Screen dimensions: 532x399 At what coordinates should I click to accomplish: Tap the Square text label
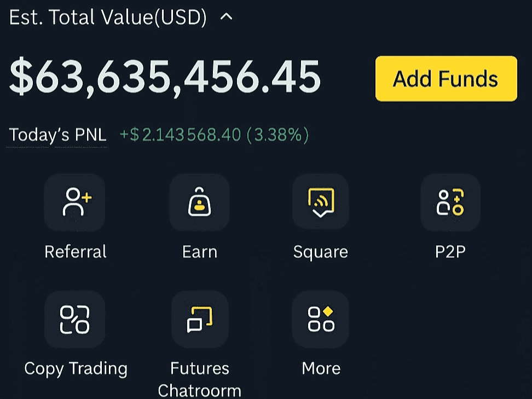click(x=321, y=252)
